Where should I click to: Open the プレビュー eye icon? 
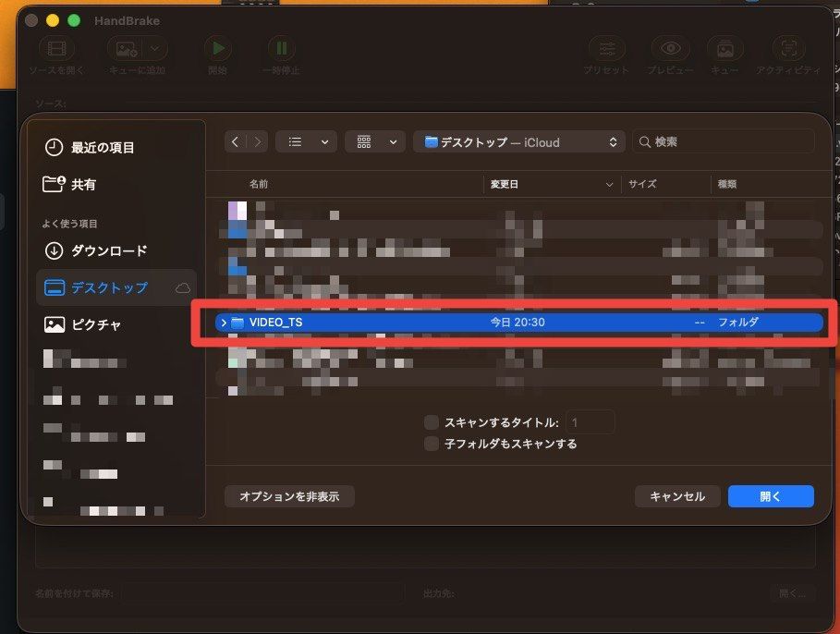(671, 49)
